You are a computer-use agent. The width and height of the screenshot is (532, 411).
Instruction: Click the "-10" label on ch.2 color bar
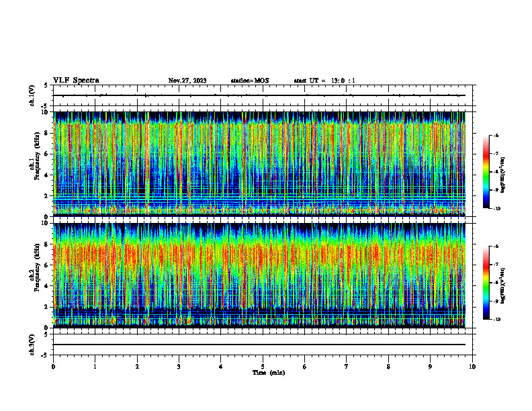click(x=496, y=319)
